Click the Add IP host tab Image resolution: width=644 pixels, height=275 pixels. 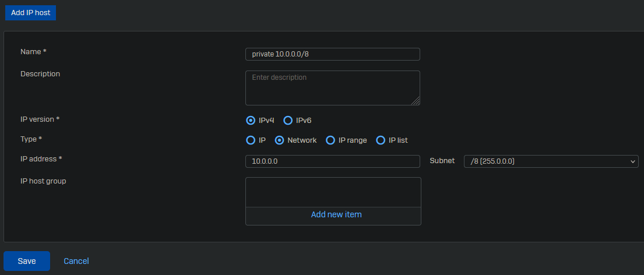pos(30,12)
